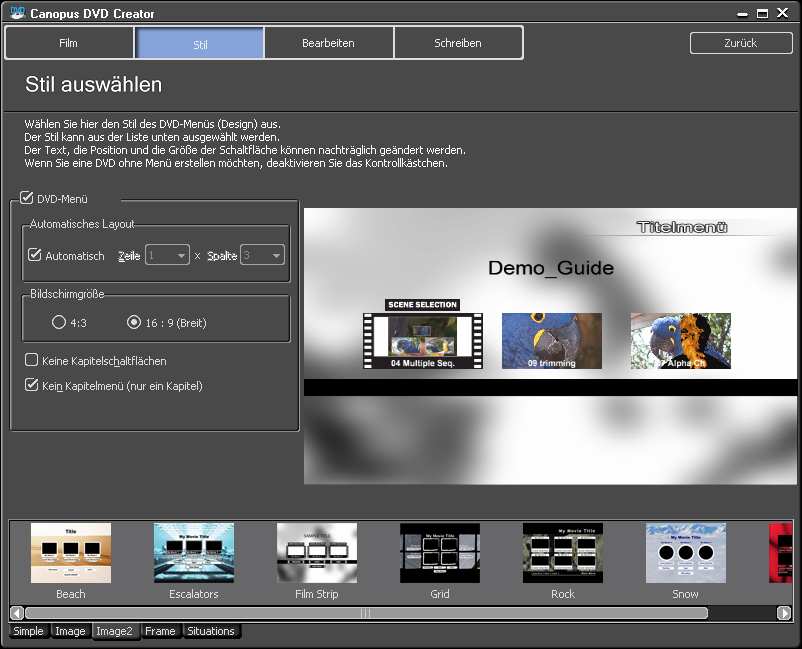Image resolution: width=802 pixels, height=649 pixels.
Task: Enable Keine Kapitelschaltflächen checkbox
Action: [32, 360]
